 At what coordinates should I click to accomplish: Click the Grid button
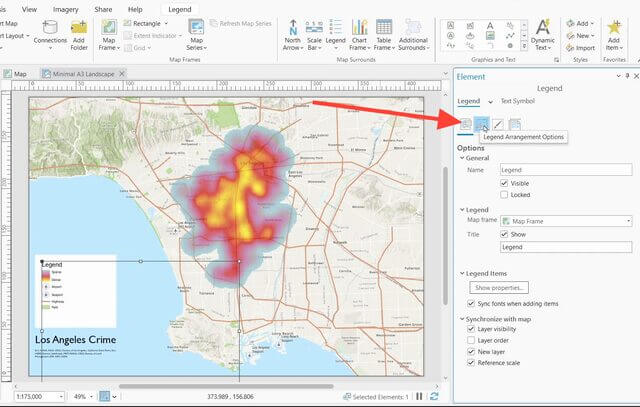pos(137,48)
